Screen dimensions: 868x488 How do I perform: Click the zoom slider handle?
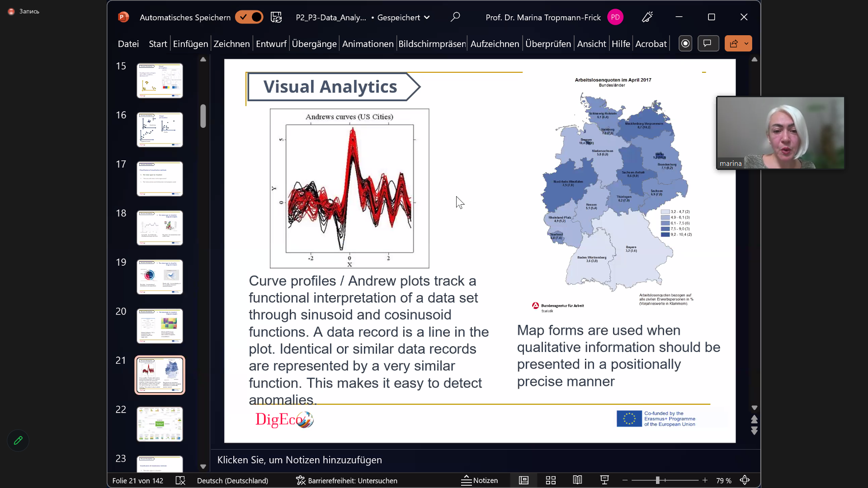pos(658,480)
